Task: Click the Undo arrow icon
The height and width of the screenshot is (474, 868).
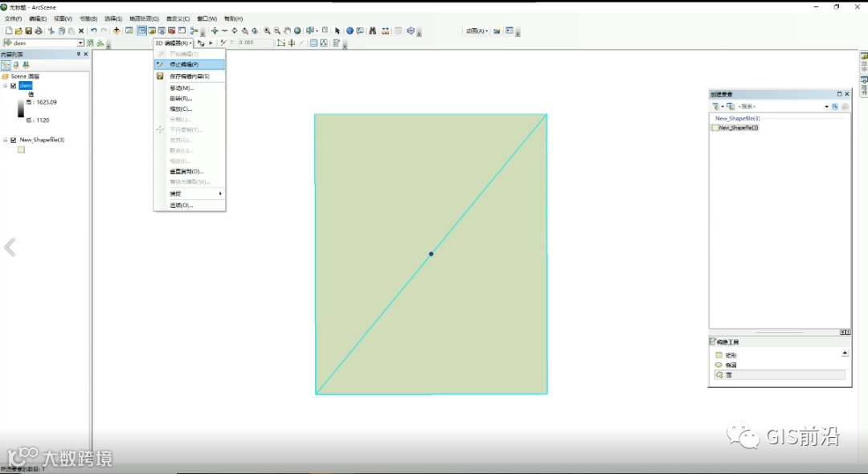Action: click(x=93, y=31)
